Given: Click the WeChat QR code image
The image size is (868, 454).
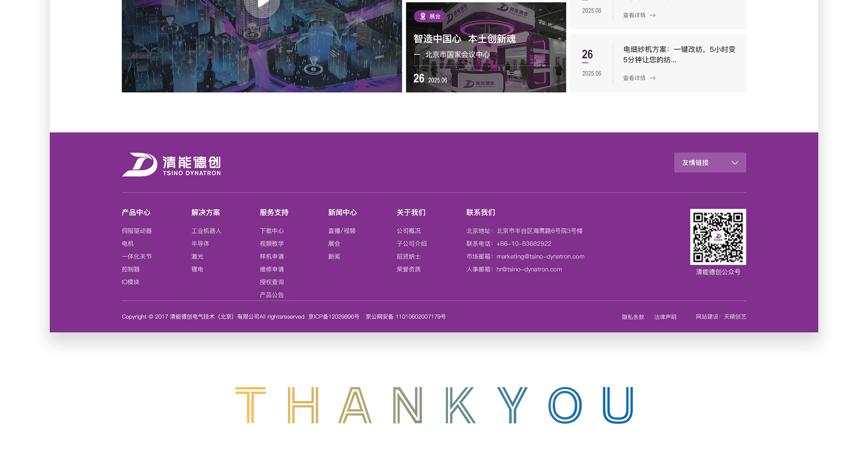Looking at the screenshot, I should 717,236.
